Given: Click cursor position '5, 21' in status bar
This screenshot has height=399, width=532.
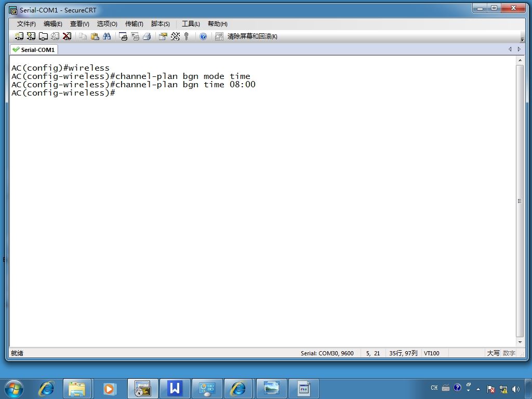Looking at the screenshot, I should (373, 353).
